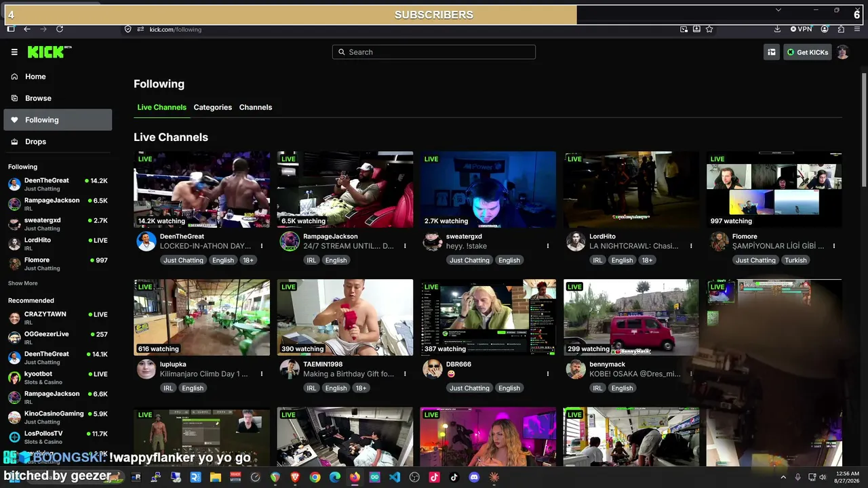The height and width of the screenshot is (488, 868).
Task: Open CRAZYTAWN in Recommended list
Action: coord(58,318)
